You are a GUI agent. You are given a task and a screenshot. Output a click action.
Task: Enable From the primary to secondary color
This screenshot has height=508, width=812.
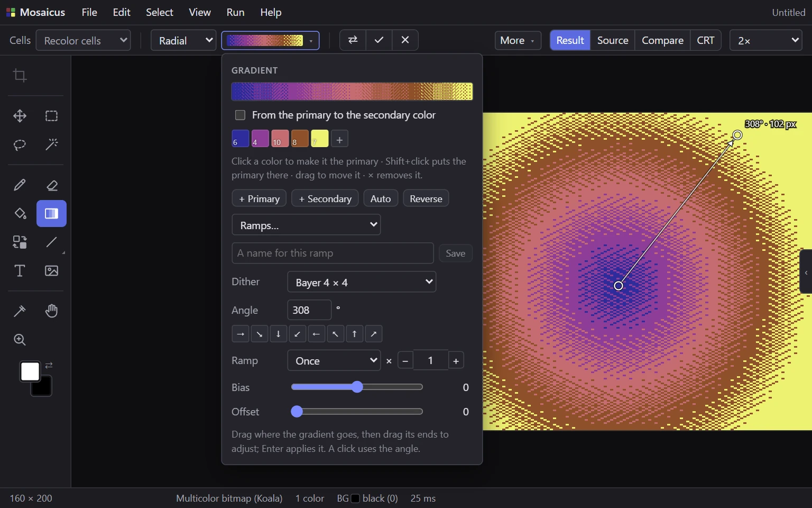tap(240, 115)
